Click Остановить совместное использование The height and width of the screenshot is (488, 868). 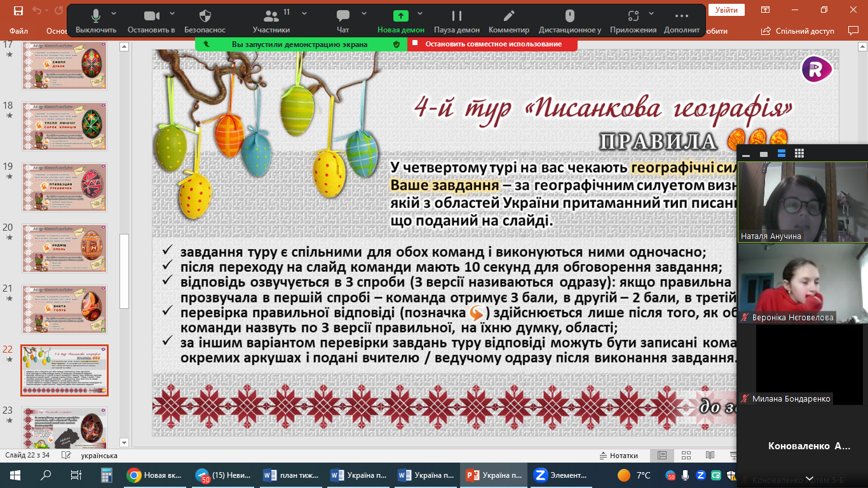[x=493, y=44]
